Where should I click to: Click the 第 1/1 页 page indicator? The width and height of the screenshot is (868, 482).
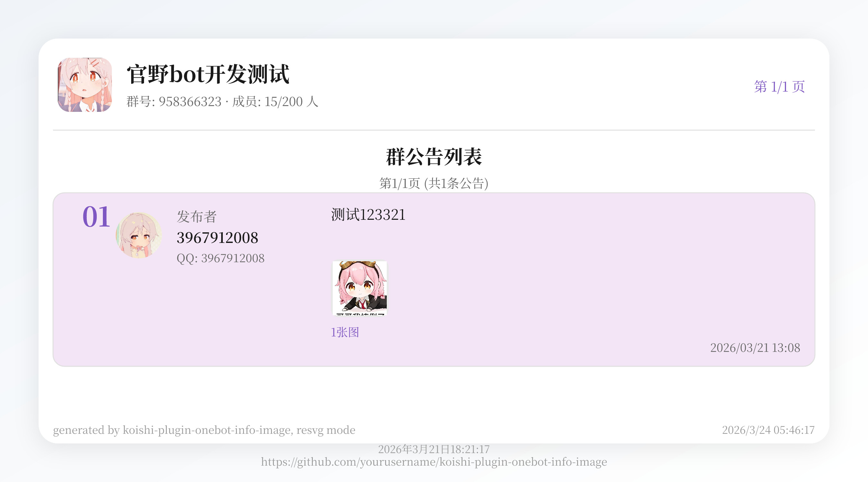tap(779, 86)
